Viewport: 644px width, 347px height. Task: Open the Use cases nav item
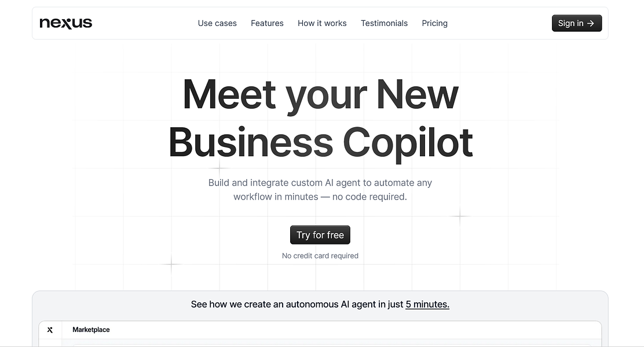point(217,23)
